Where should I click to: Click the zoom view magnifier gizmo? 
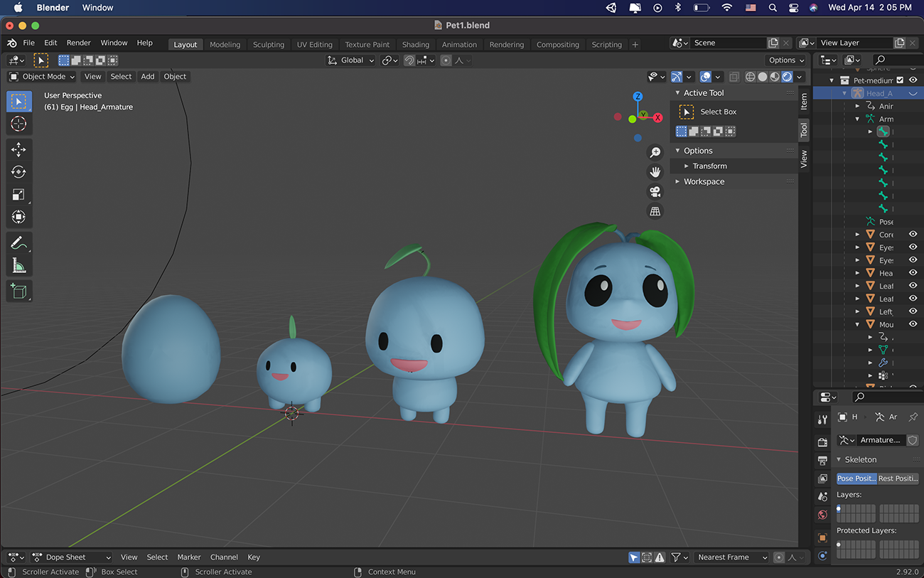click(655, 152)
